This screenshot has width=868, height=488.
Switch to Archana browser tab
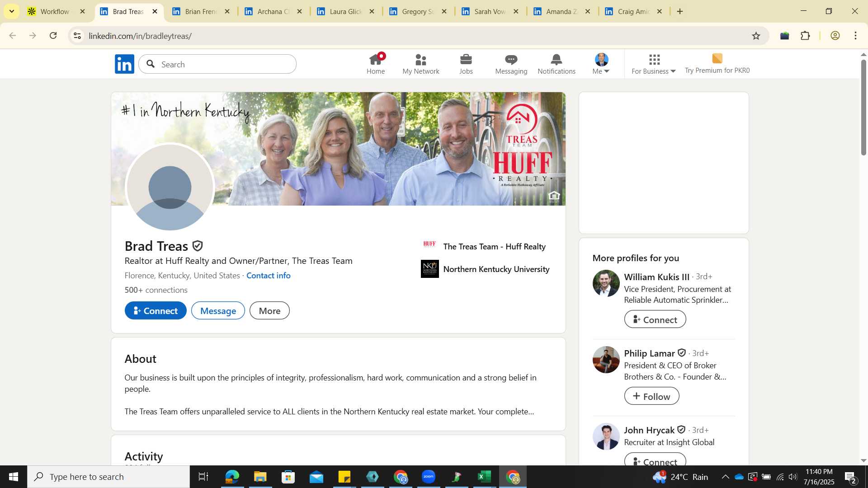click(274, 11)
